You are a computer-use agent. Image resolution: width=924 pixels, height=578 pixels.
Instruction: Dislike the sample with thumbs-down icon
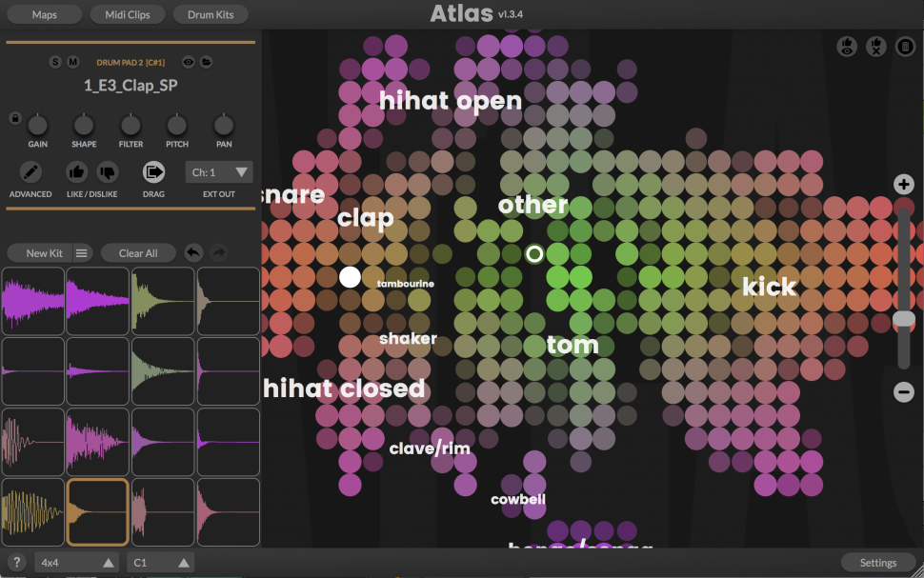(x=108, y=172)
